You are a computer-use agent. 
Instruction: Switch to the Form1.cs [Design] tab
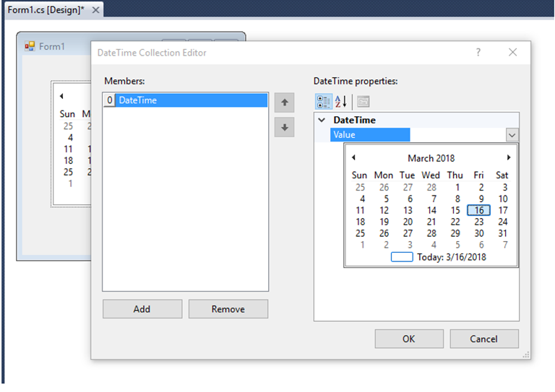(46, 10)
